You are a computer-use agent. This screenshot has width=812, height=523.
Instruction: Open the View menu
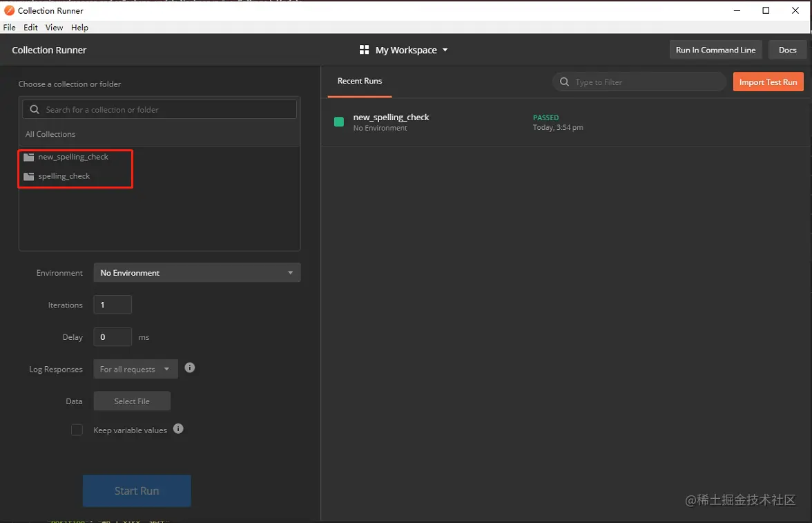coord(54,28)
